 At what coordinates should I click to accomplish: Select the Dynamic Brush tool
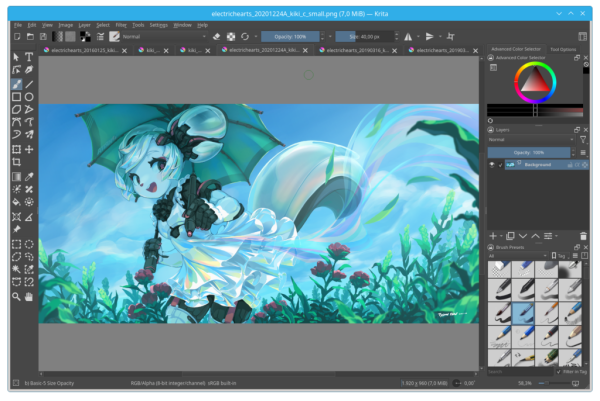coord(16,134)
